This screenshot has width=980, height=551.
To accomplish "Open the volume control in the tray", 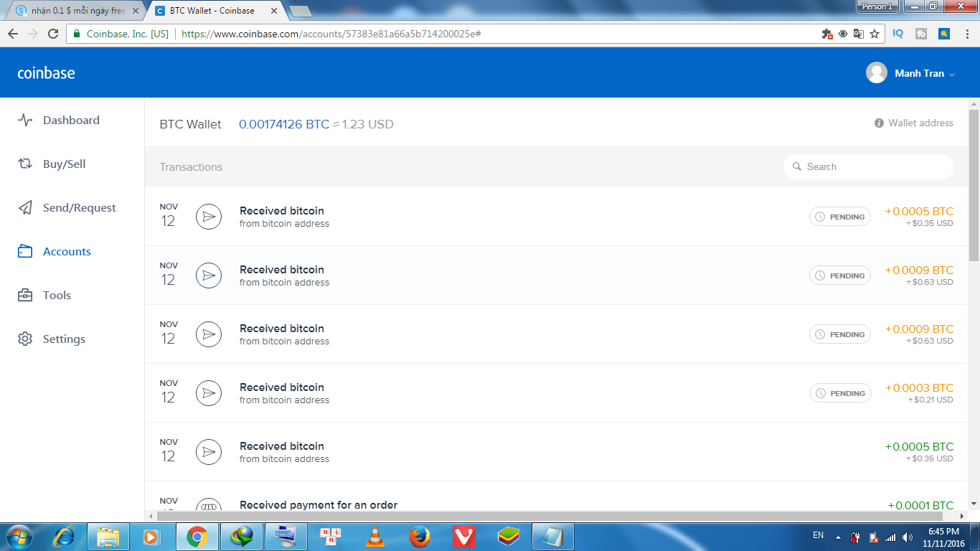I will [908, 537].
